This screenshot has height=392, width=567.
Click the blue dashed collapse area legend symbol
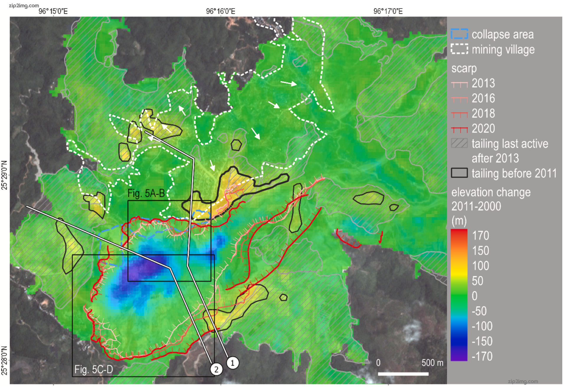pyautogui.click(x=459, y=34)
